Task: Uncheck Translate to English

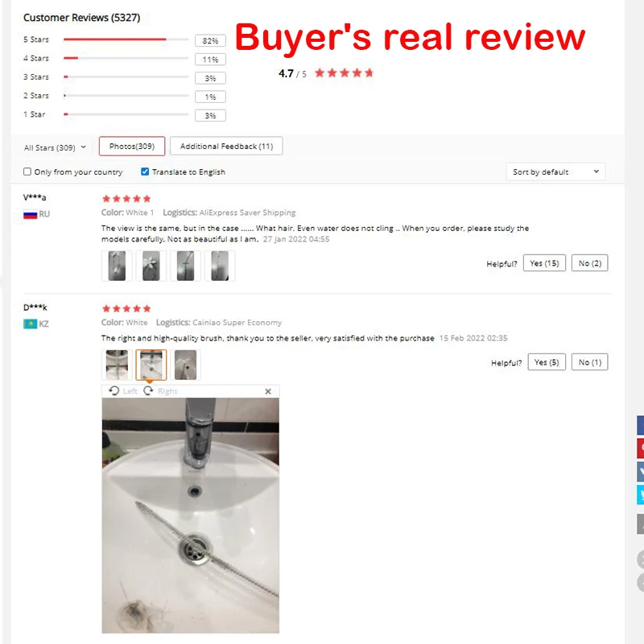Action: (145, 171)
